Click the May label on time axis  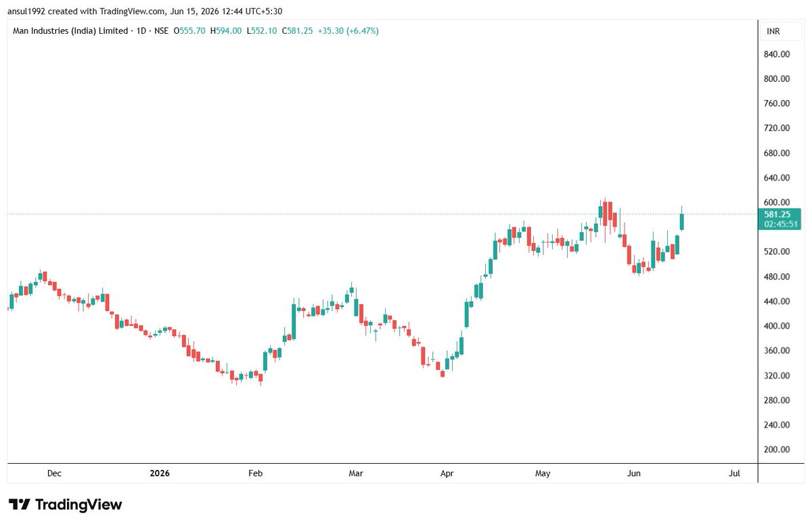pyautogui.click(x=543, y=473)
